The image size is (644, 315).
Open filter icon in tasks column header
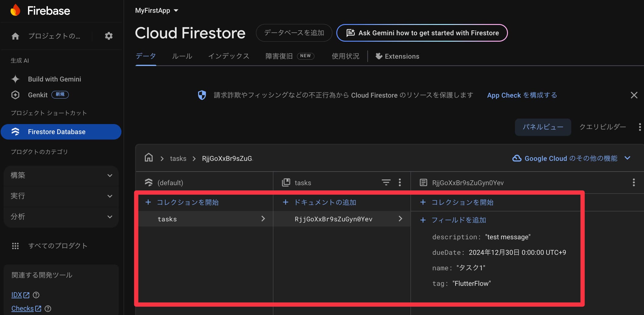tap(386, 182)
